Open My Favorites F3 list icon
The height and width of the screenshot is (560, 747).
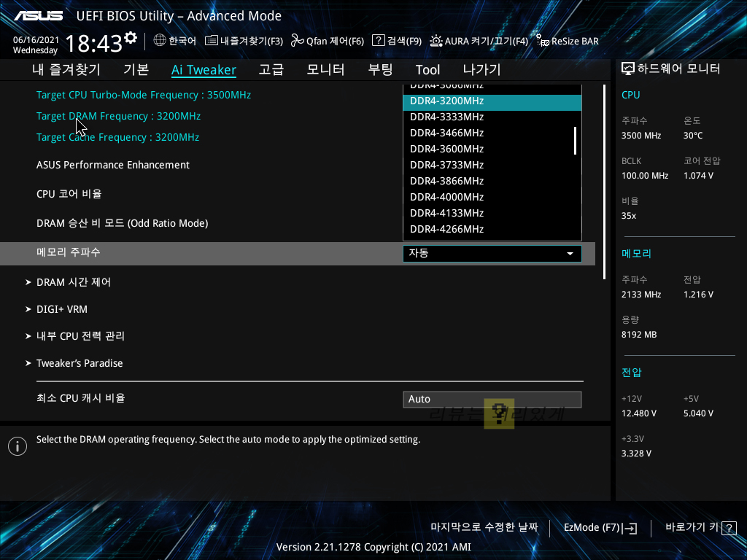pos(211,41)
